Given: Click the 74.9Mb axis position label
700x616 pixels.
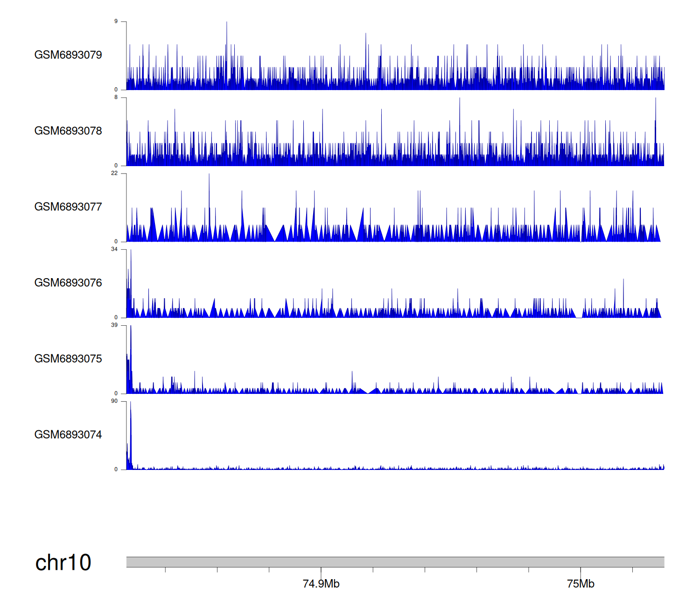Looking at the screenshot, I should (x=321, y=584).
